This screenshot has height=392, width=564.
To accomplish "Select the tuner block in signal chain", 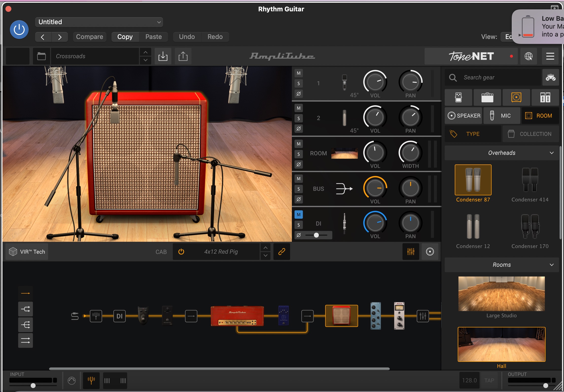I will [96, 316].
